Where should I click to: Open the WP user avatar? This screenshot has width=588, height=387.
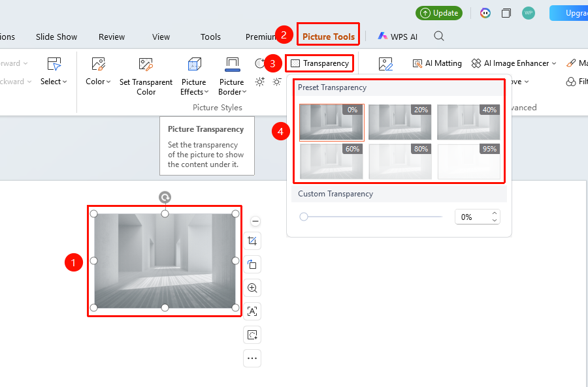529,13
